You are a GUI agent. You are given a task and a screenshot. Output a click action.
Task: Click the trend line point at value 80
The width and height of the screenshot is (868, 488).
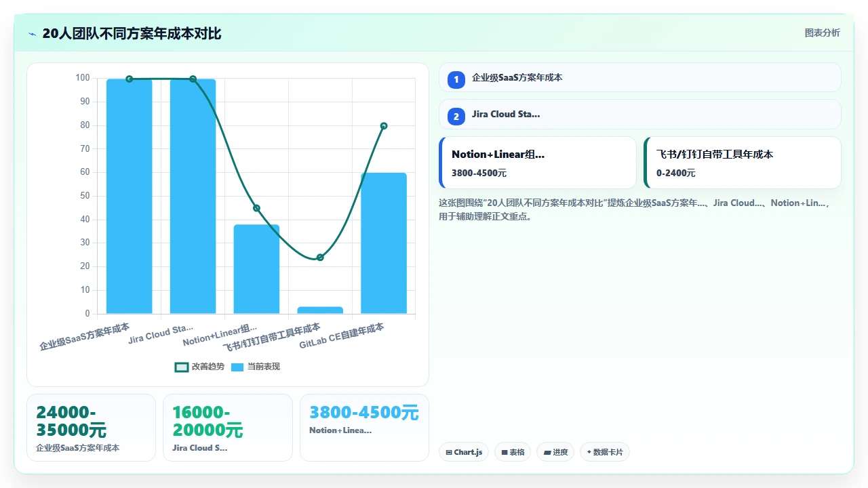click(384, 126)
